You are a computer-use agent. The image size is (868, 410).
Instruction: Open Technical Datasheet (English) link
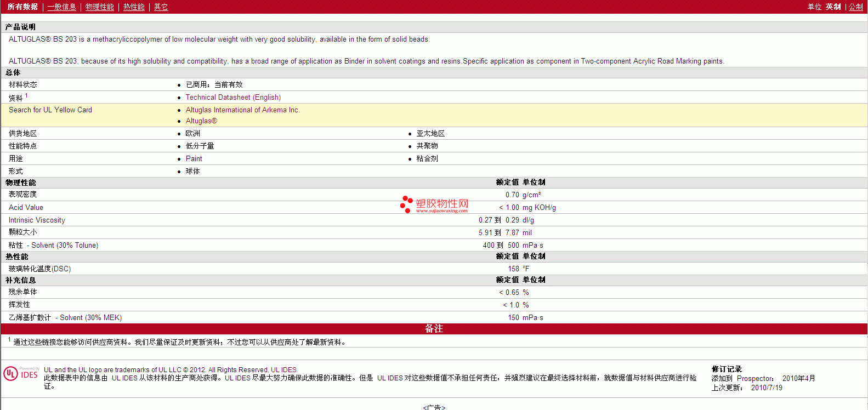tap(233, 97)
